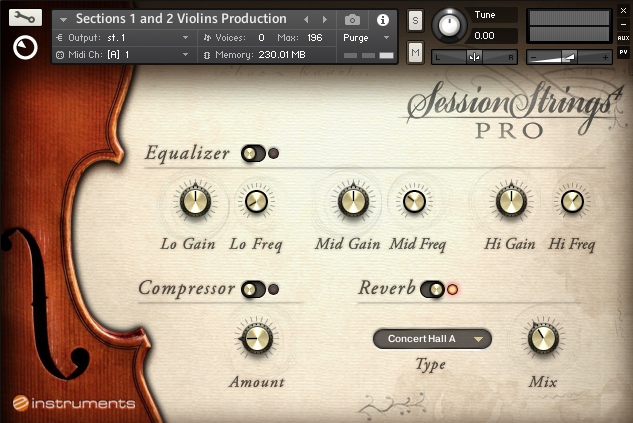Click the camera snapshot icon
This screenshot has width=633, height=423.
(x=352, y=19)
